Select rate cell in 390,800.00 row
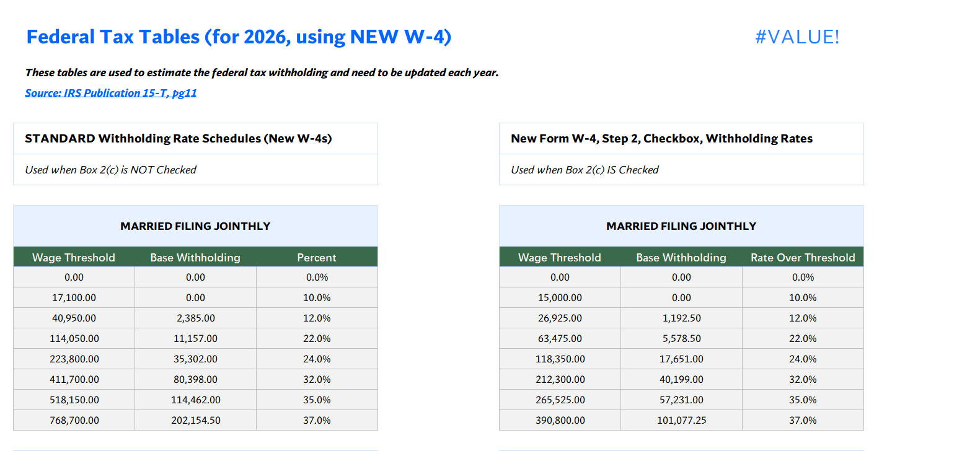 pyautogui.click(x=803, y=420)
